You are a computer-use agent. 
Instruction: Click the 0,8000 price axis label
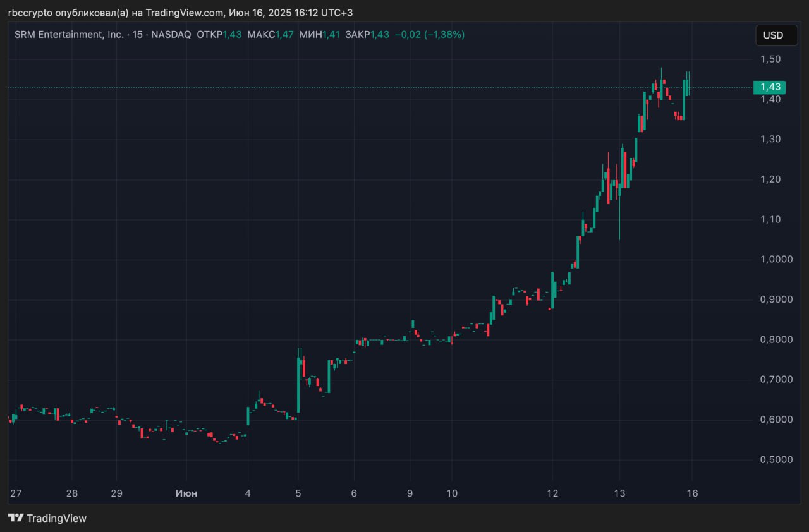click(775, 339)
